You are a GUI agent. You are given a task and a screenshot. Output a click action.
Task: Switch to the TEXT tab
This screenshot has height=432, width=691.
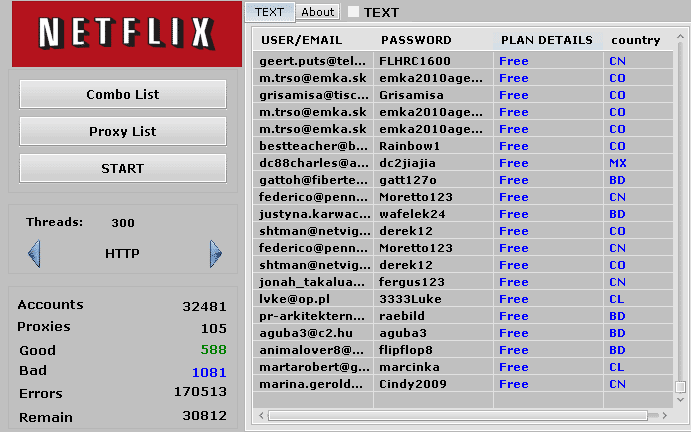tap(270, 12)
